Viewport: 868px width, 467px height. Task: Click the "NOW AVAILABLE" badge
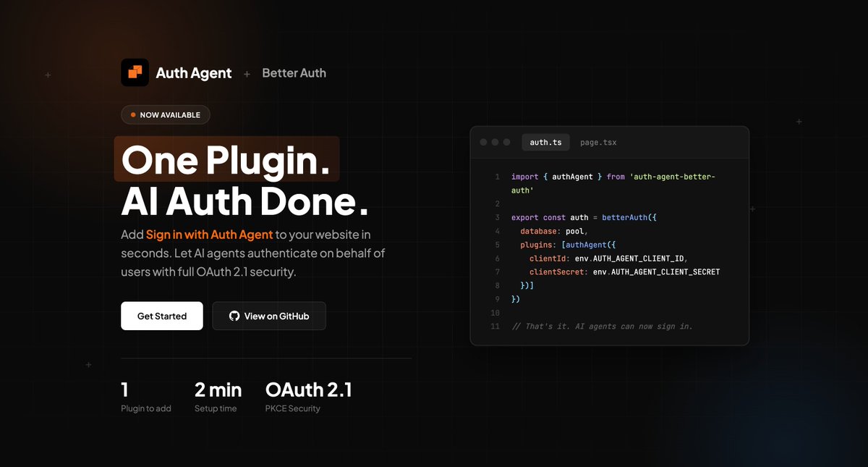[x=166, y=114]
